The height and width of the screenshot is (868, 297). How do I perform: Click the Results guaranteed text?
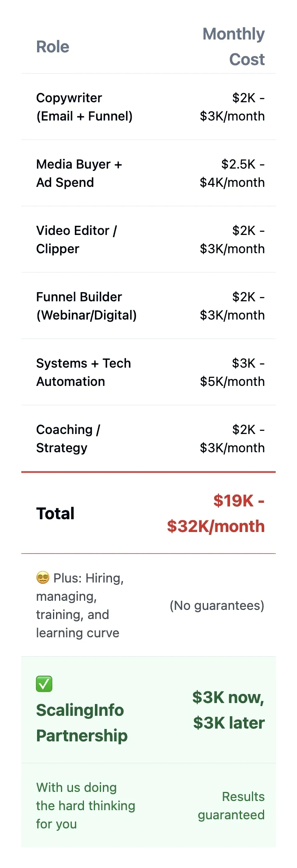point(231,806)
